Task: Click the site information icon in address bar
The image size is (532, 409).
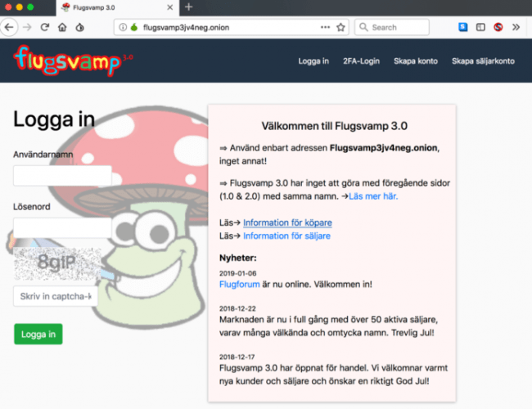Action: click(x=123, y=27)
